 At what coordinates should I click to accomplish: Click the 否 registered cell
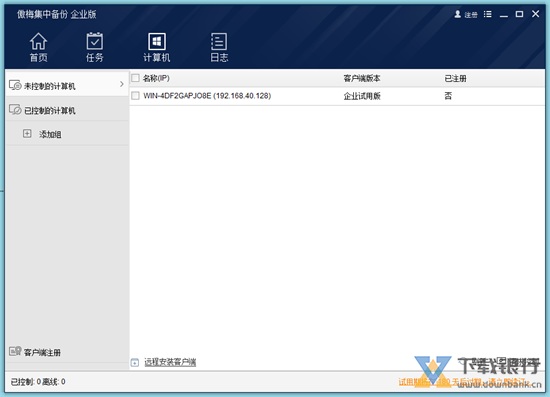(x=448, y=96)
